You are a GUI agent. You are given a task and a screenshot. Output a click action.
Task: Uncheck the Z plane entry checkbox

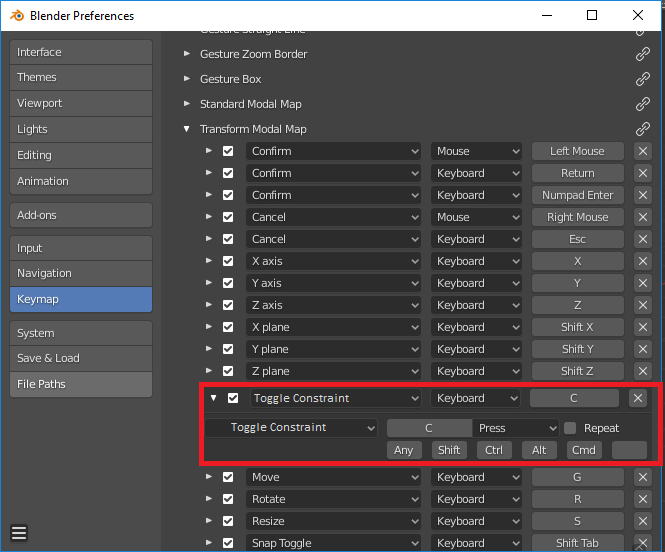pos(228,371)
